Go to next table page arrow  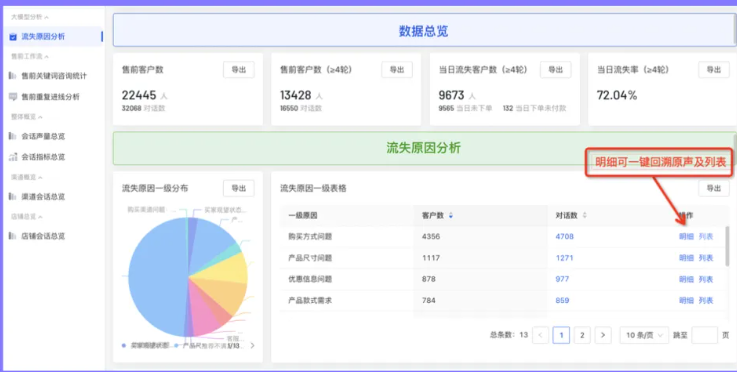pyautogui.click(x=603, y=335)
